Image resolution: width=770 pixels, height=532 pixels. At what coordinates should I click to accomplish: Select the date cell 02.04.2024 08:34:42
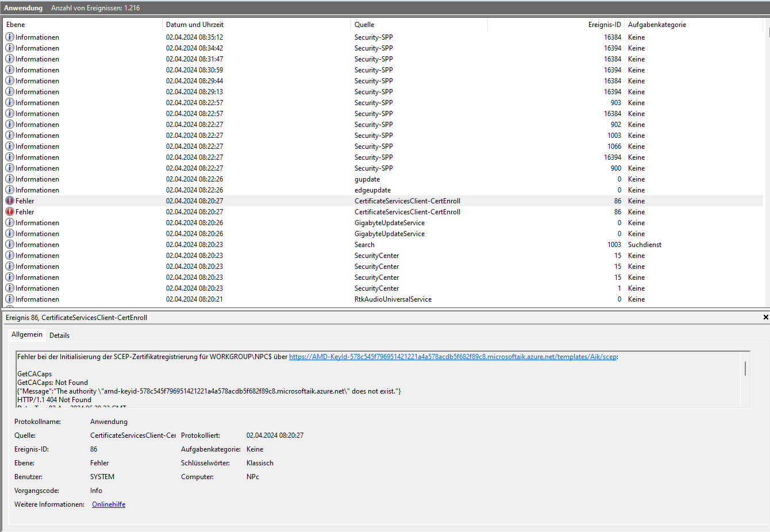[194, 48]
